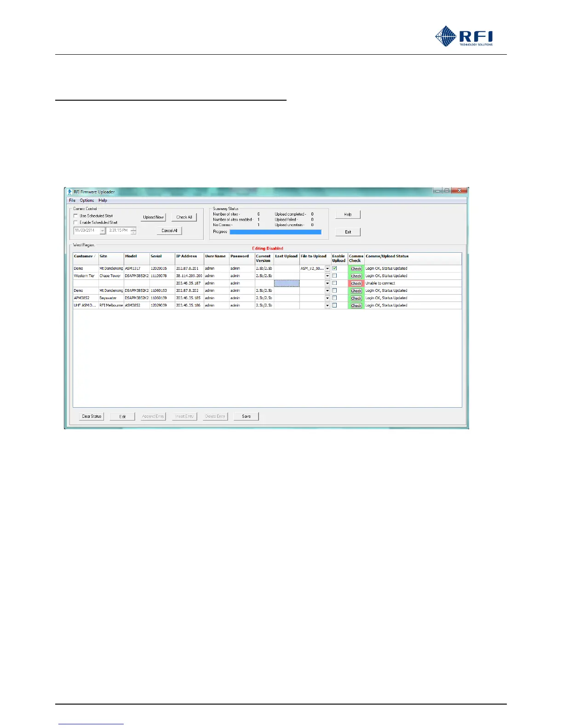Click the Current Version column header

pyautogui.click(x=264, y=258)
